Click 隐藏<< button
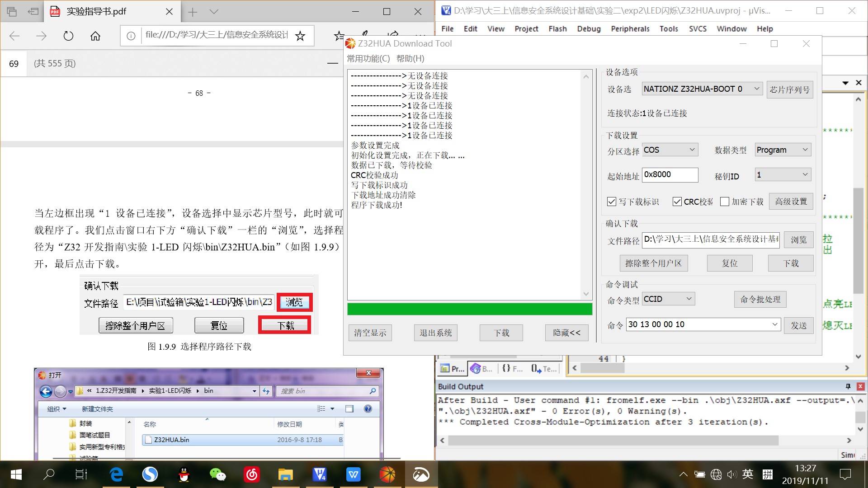Viewport: 868px width, 488px height. tap(567, 333)
